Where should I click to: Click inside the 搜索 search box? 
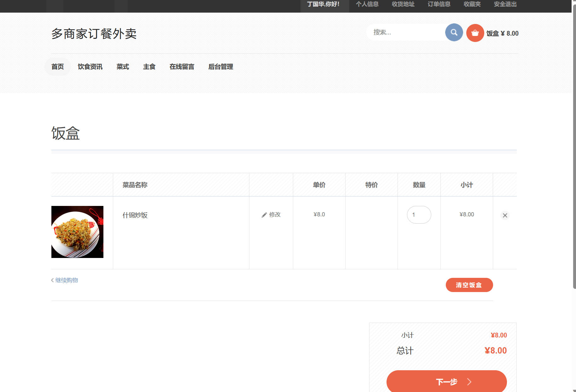click(x=407, y=32)
